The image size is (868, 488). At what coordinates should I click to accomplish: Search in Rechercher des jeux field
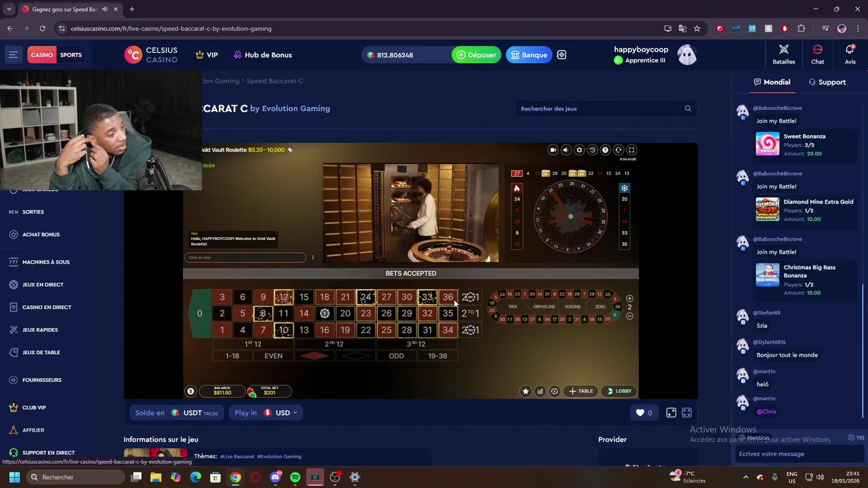coord(606,108)
